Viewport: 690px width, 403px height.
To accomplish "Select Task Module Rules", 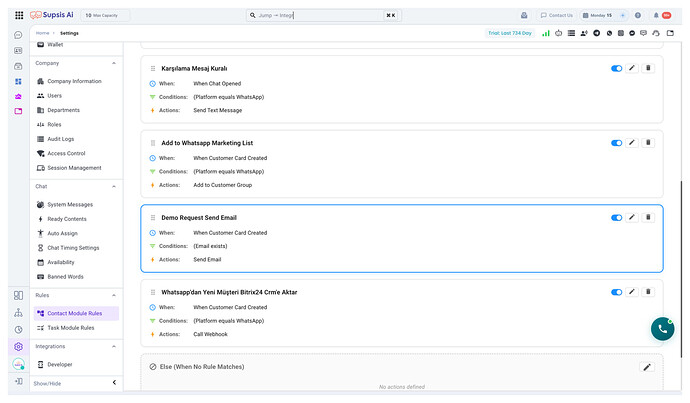I will pos(70,328).
